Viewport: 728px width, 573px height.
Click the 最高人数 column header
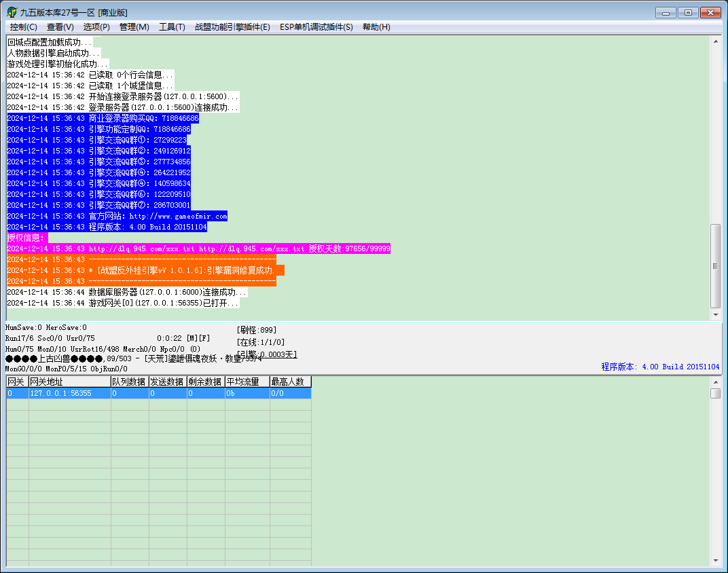coord(291,382)
